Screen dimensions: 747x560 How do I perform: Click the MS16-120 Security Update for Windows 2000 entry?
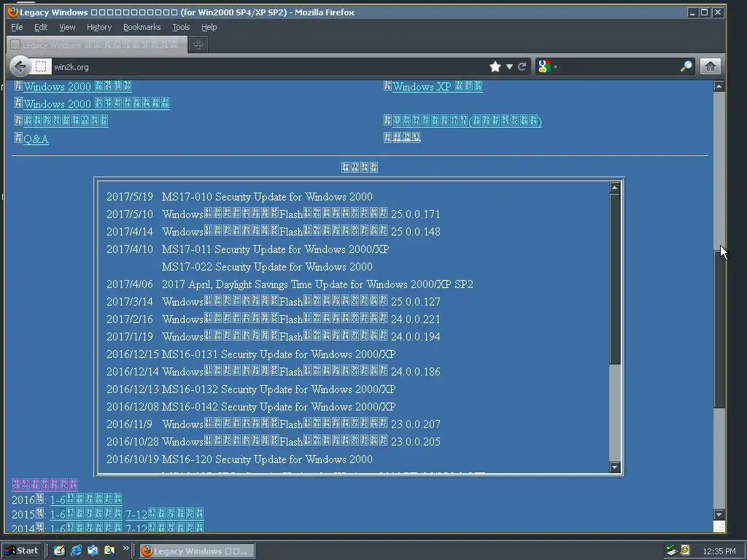[267, 459]
